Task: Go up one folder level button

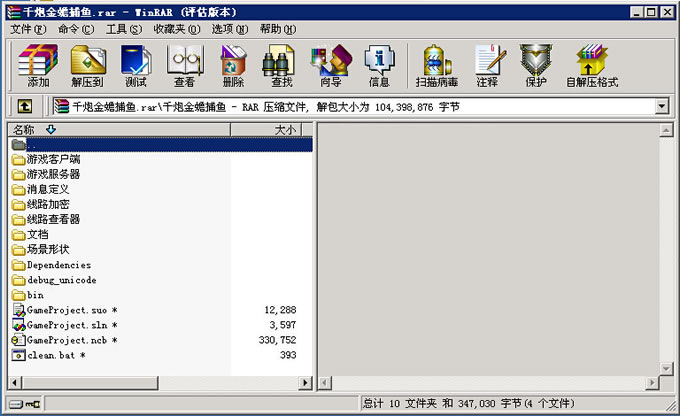Action: click(x=25, y=106)
